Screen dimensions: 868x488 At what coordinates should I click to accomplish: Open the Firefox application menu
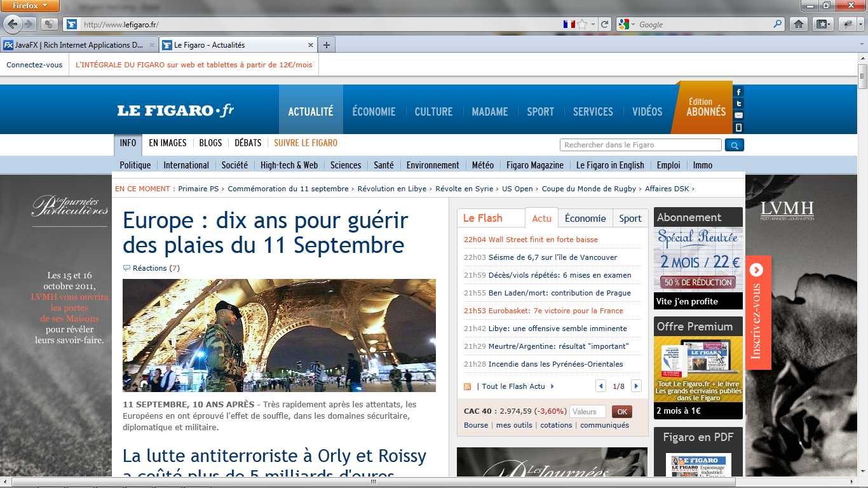tap(30, 6)
